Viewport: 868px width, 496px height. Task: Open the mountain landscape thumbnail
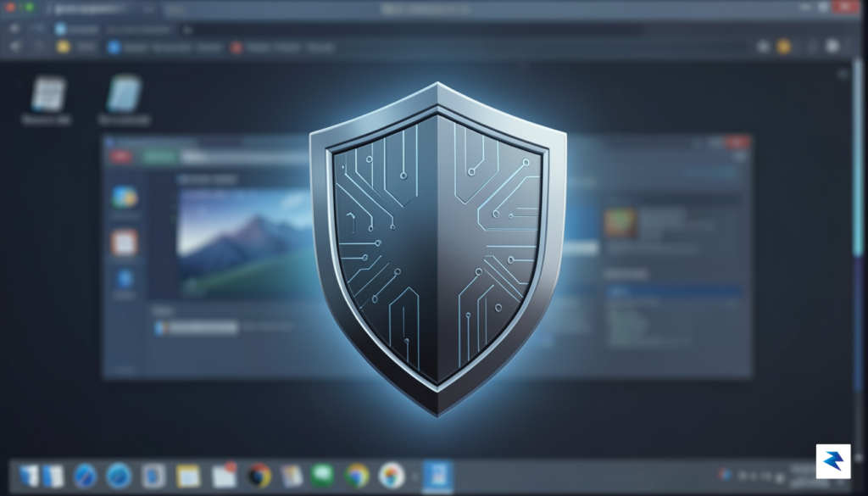tap(243, 243)
